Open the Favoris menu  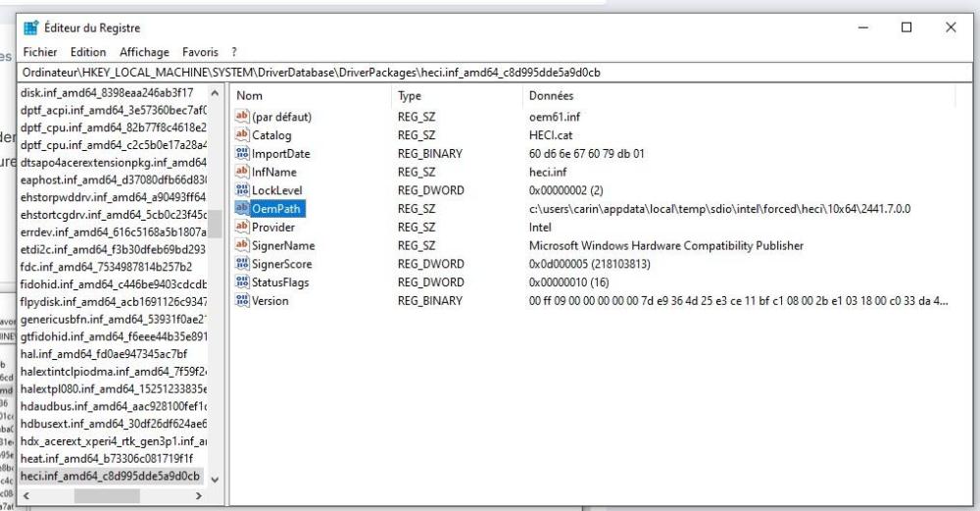200,52
